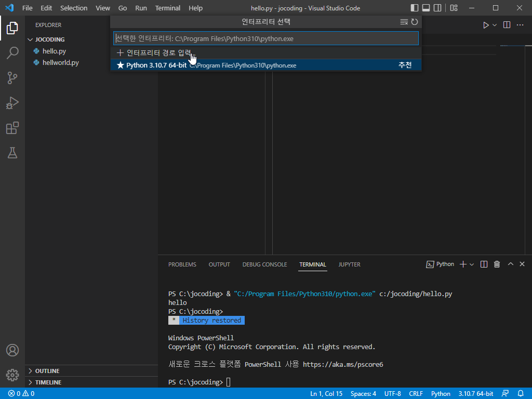Switch to the TERMINAL tab
532x399 pixels.
[312, 264]
